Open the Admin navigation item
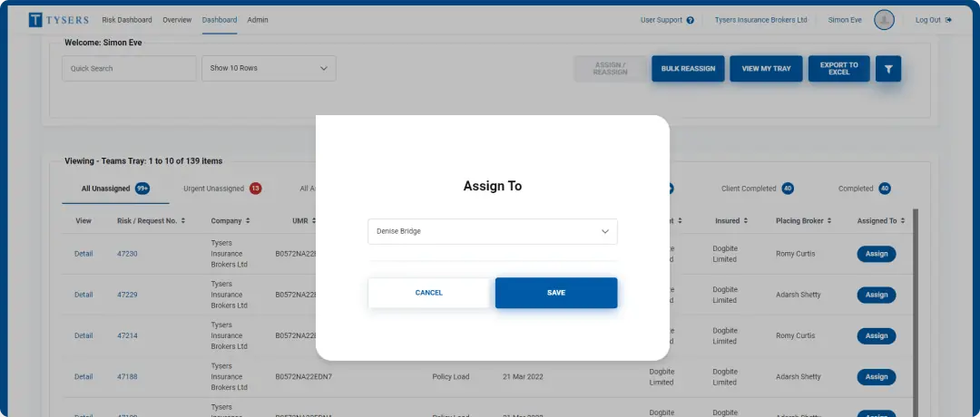The image size is (980, 417). tap(258, 20)
